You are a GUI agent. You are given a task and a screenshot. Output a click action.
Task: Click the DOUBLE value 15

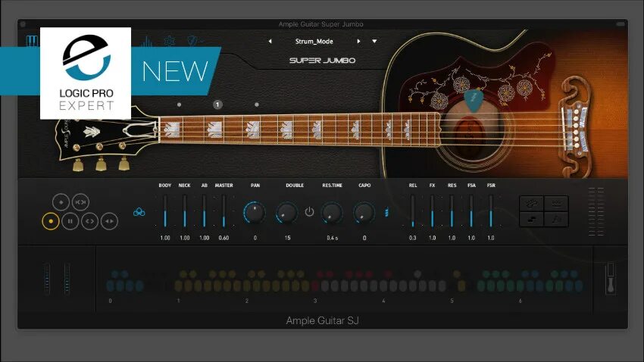pos(287,238)
